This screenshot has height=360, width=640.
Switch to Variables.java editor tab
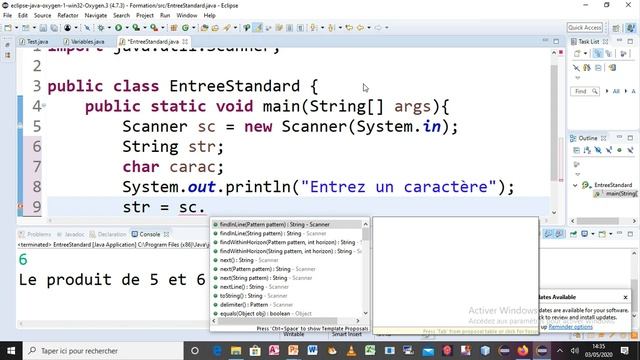[x=84, y=42]
